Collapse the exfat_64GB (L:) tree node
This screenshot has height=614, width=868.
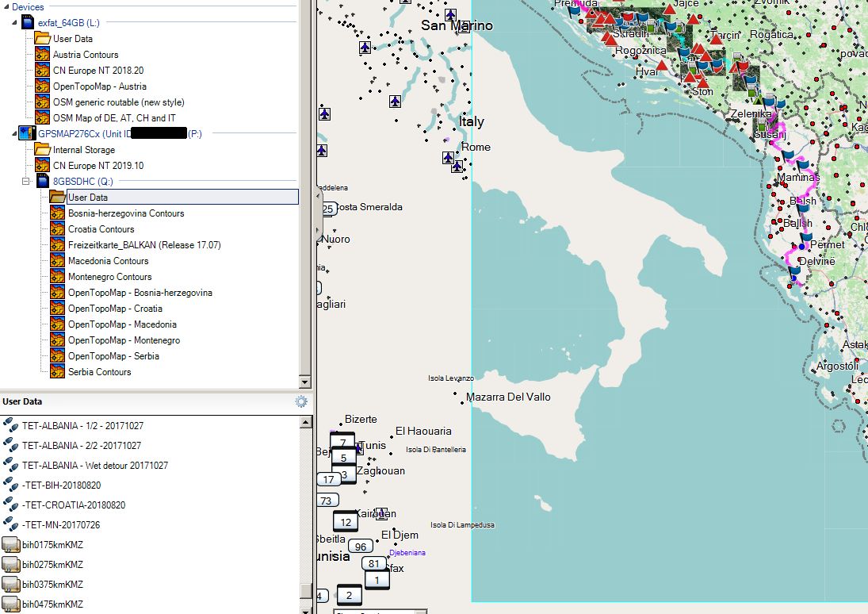(x=14, y=23)
